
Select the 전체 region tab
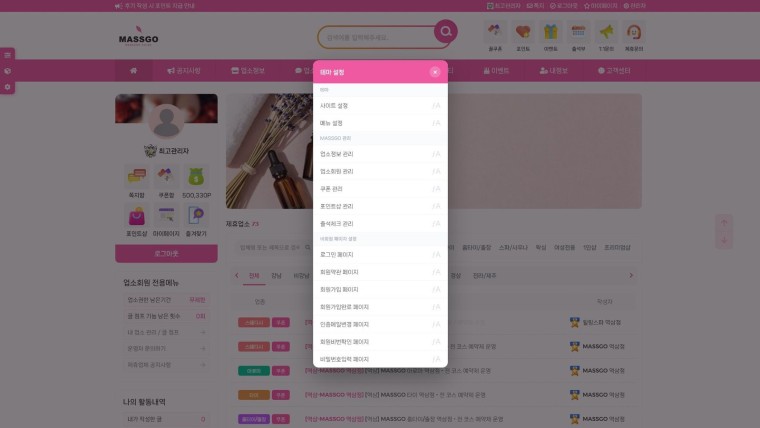coord(254,276)
